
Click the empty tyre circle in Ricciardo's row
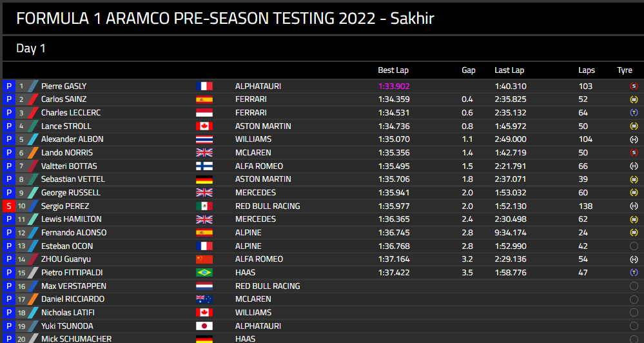point(634,299)
